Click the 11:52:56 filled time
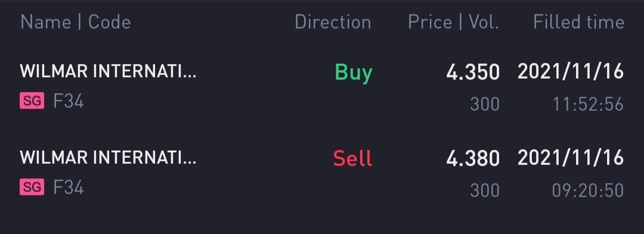Viewport: 644px width, 234px height. pyautogui.click(x=588, y=104)
